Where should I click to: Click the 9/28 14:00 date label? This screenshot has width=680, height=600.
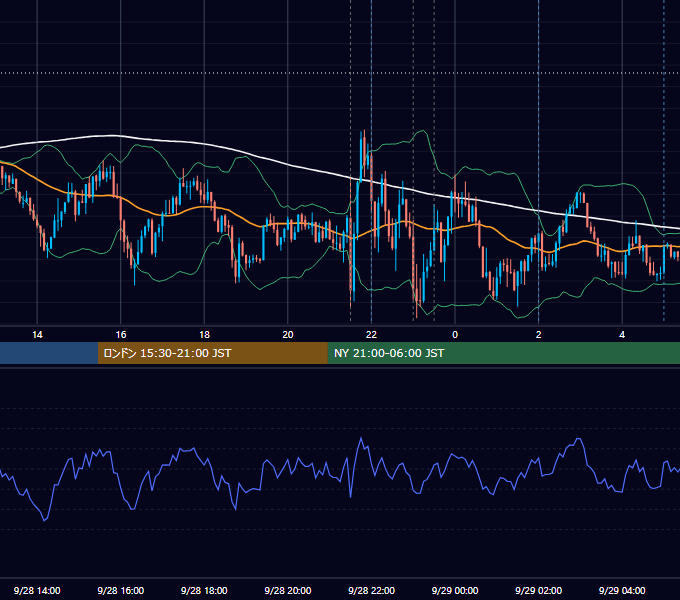[37, 590]
